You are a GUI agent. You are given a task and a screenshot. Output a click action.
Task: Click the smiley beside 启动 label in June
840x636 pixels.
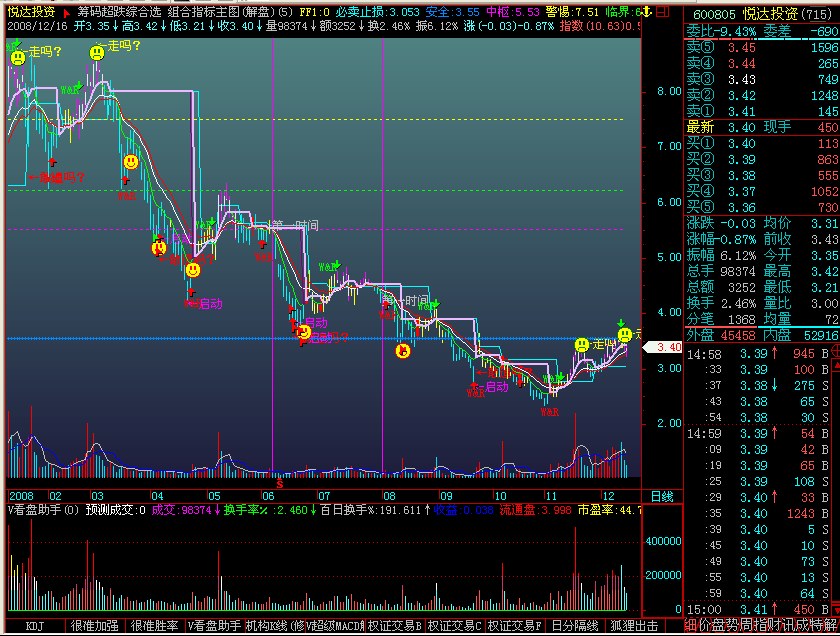[304, 332]
